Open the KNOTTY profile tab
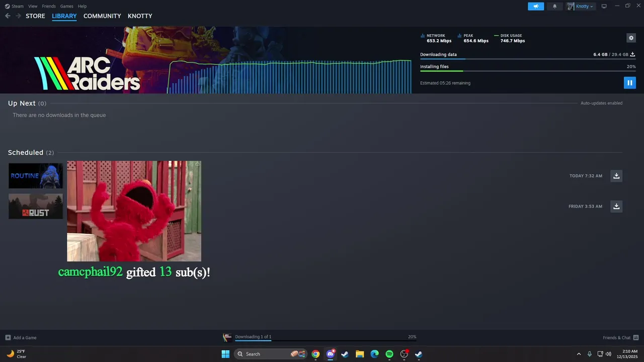Screen dimensions: 644x362 click(140, 16)
